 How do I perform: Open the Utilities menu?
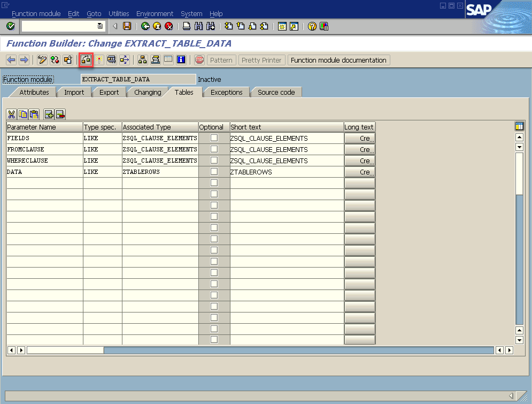point(119,14)
